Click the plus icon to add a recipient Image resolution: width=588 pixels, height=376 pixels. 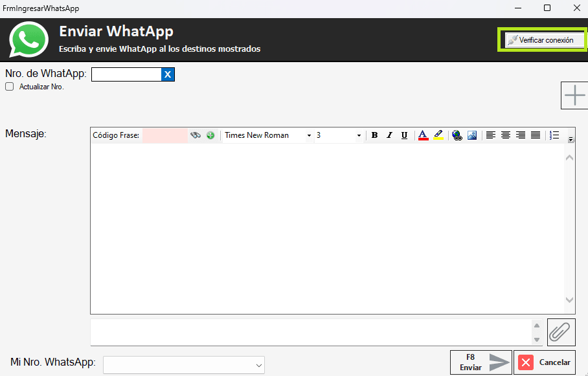click(574, 96)
